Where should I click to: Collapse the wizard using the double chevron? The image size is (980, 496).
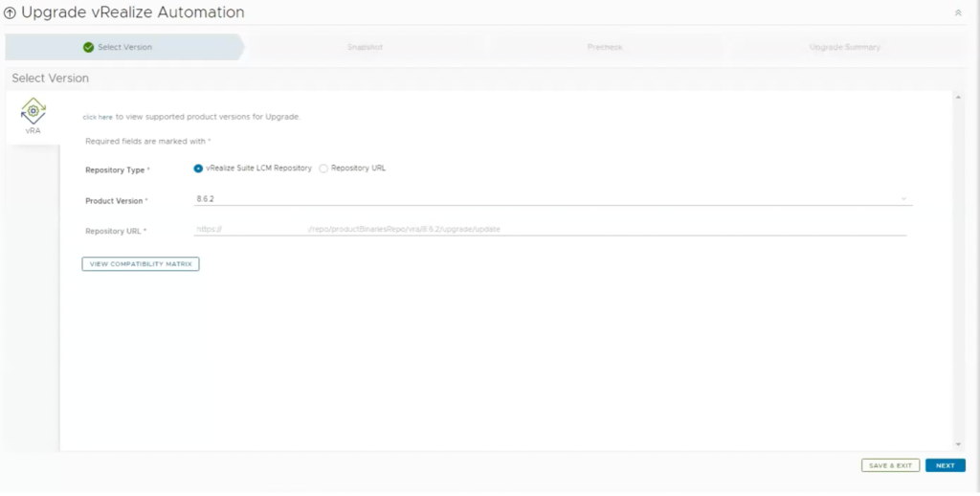pyautogui.click(x=958, y=12)
